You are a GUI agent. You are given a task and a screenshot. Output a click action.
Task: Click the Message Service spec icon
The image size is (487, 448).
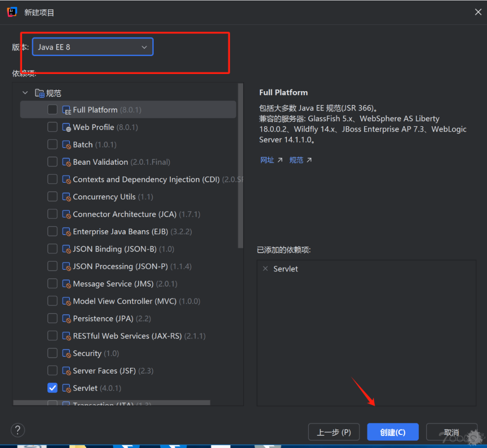(x=66, y=284)
